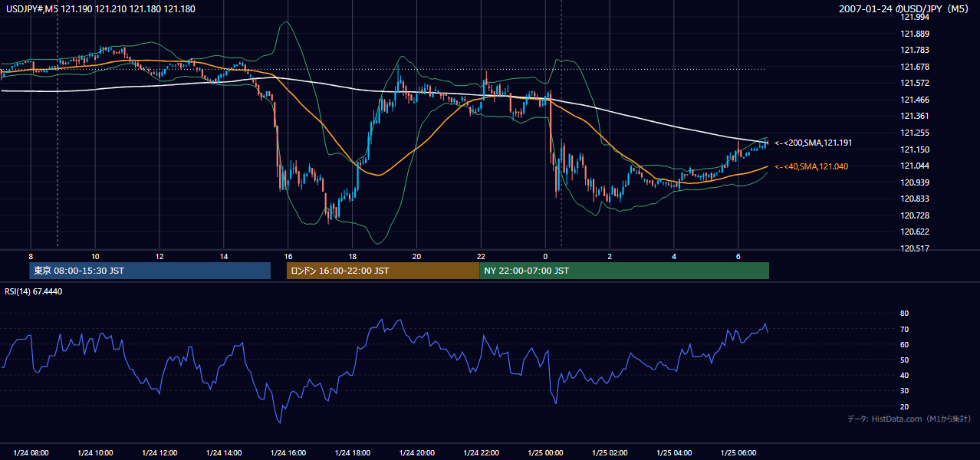The height and width of the screenshot is (460, 980).
Task: Click price level 121.572 on the axis
Action: [x=915, y=83]
